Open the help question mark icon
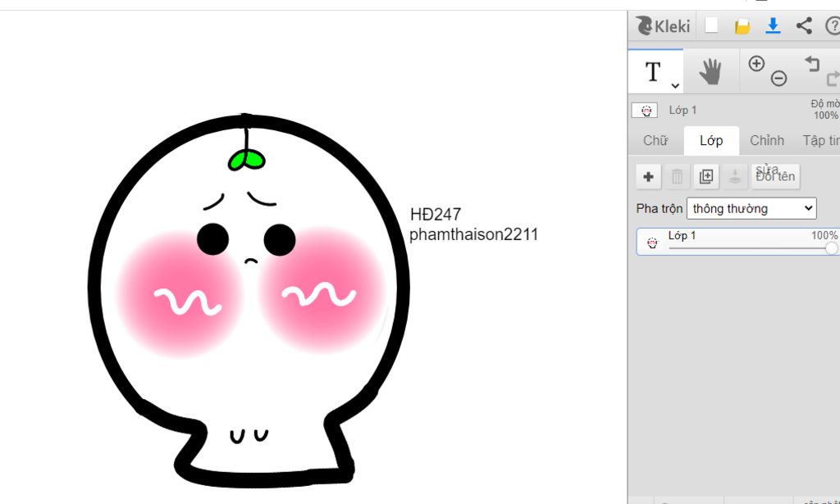The image size is (840, 504). click(833, 25)
